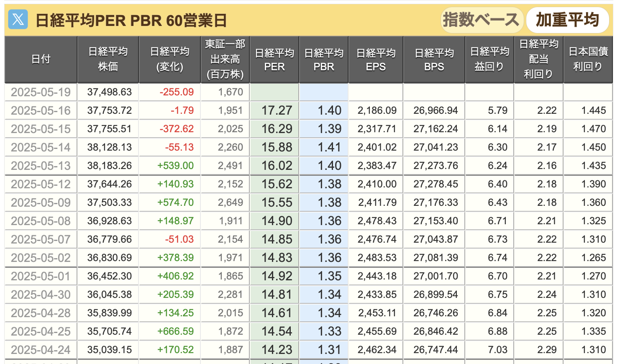This screenshot has width=620, height=364.
Task: Click the BPS value 27,043.87
Action: [x=436, y=239]
